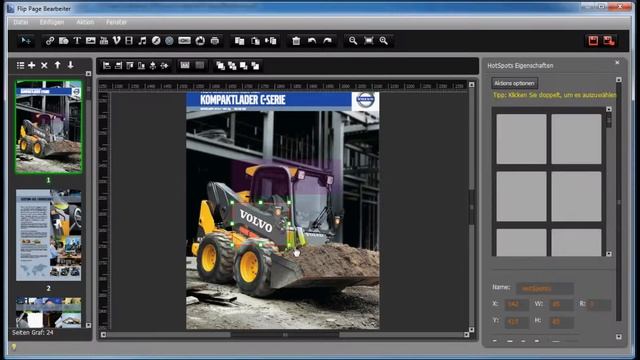Open the Einfügen menu
Viewport: 640px width, 360px height.
52,22
